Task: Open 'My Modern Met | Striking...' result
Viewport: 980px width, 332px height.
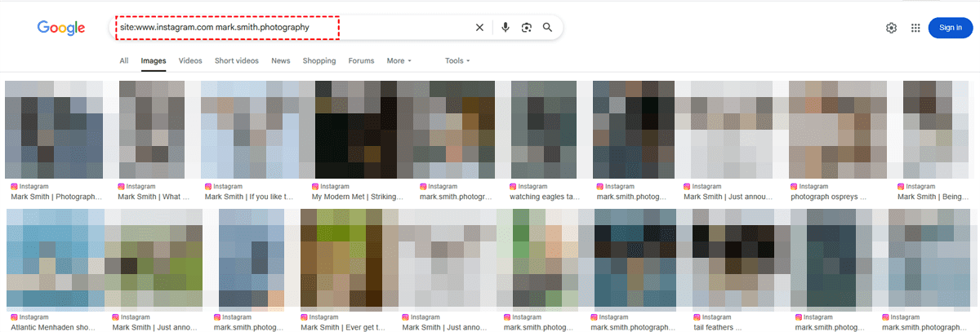Action: tap(359, 197)
